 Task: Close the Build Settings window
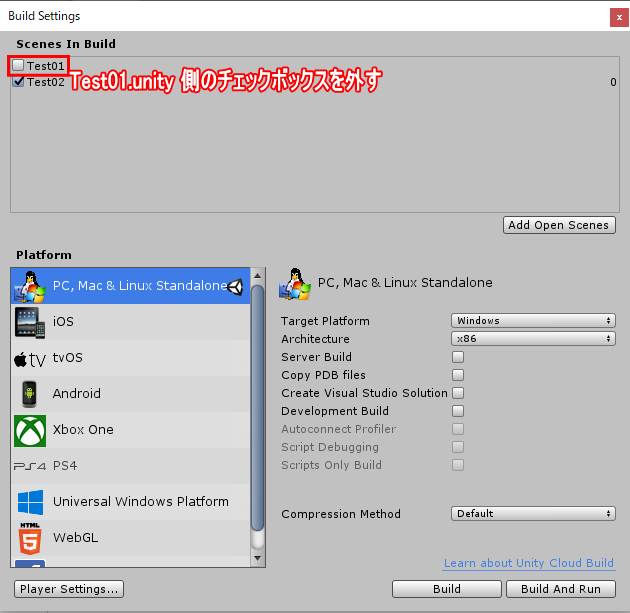619,18
